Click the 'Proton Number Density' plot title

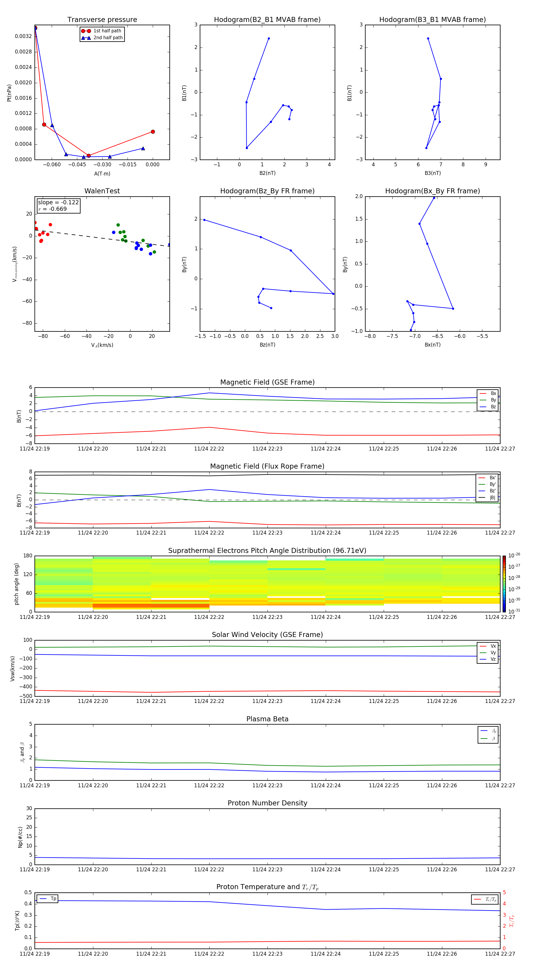267,803
